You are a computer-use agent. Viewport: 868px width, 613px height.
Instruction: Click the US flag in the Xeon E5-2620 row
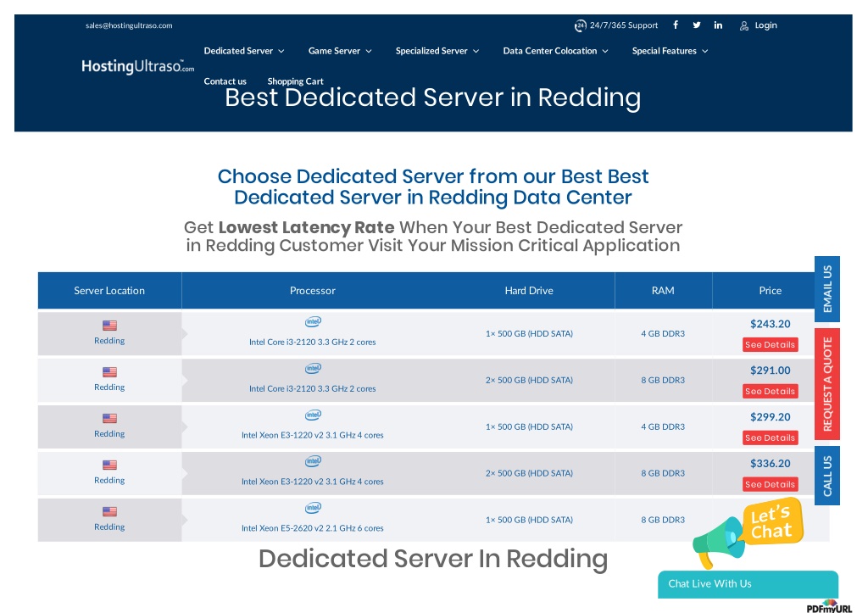(x=109, y=511)
